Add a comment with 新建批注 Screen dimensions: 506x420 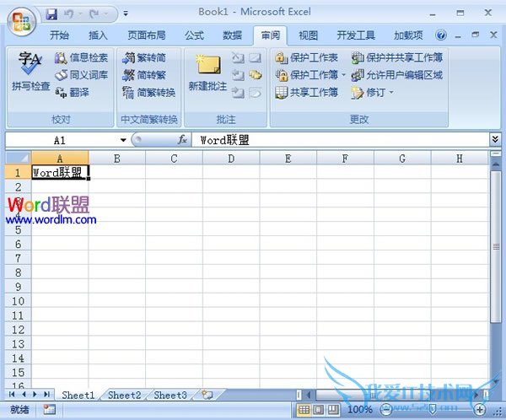[207, 73]
